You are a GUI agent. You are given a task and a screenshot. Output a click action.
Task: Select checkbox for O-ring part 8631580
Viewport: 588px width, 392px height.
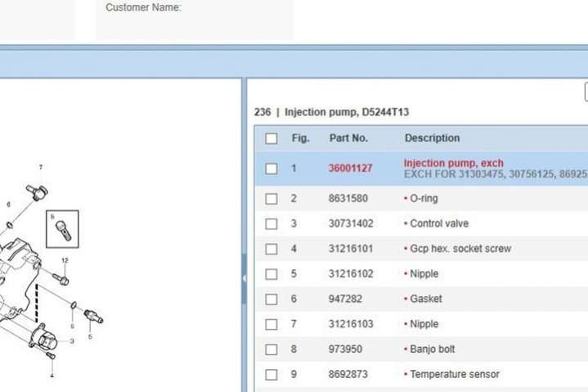click(272, 199)
